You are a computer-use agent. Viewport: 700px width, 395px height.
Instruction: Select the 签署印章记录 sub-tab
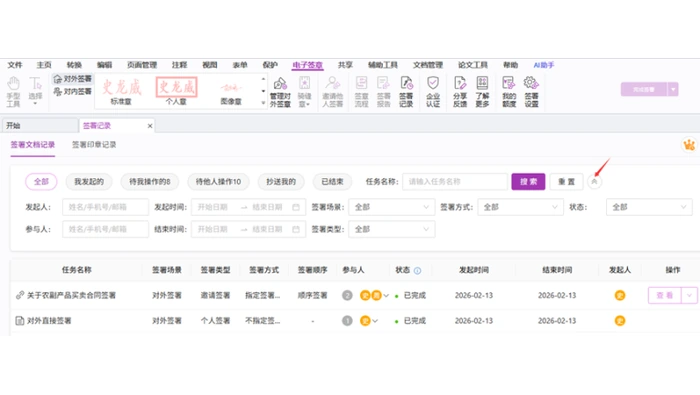click(94, 145)
